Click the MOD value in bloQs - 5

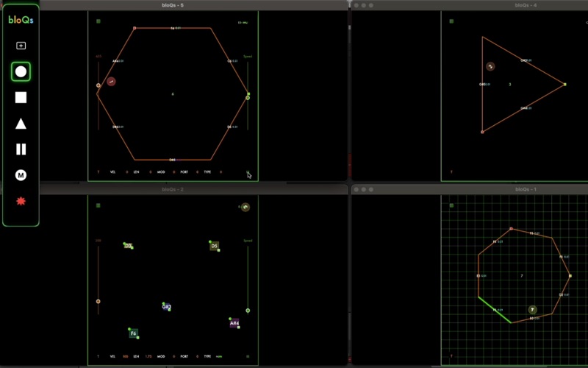point(174,172)
